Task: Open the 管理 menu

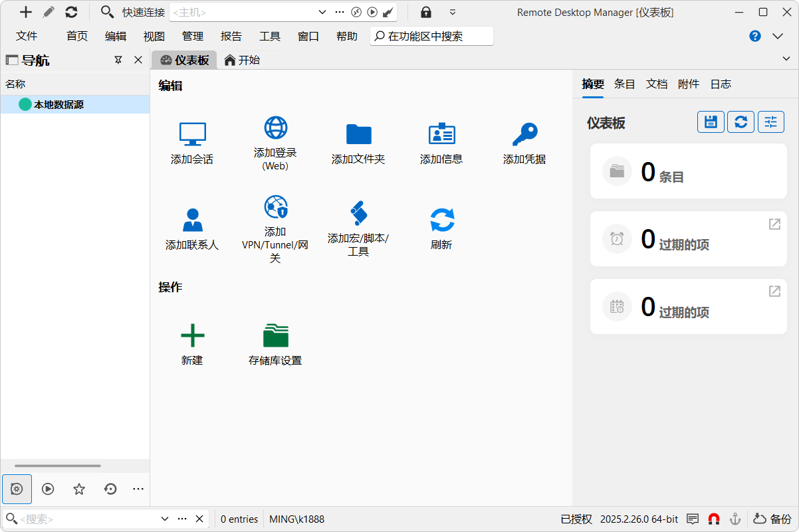Action: pos(193,37)
